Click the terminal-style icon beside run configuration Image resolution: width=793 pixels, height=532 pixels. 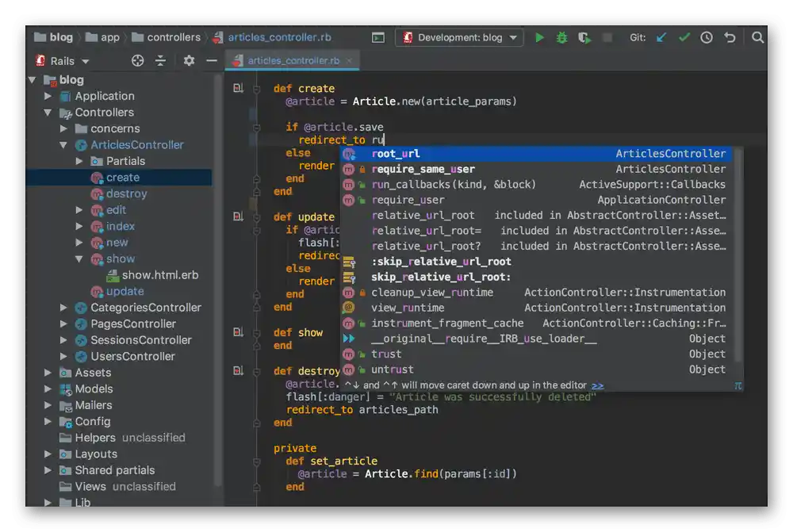(377, 37)
